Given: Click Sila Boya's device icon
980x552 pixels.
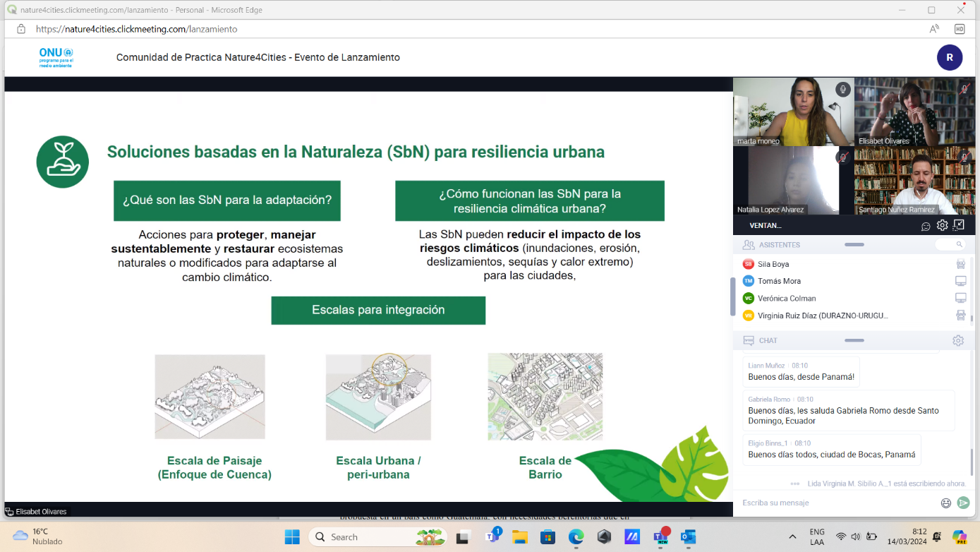Looking at the screenshot, I should 960,264.
